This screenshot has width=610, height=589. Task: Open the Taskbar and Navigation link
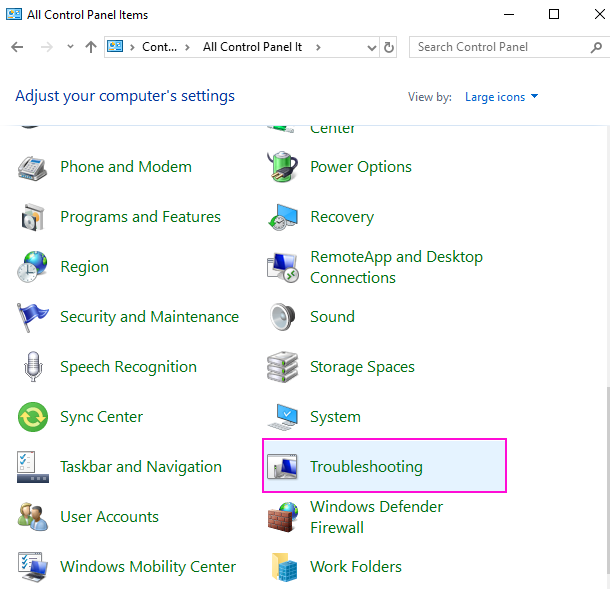point(141,467)
